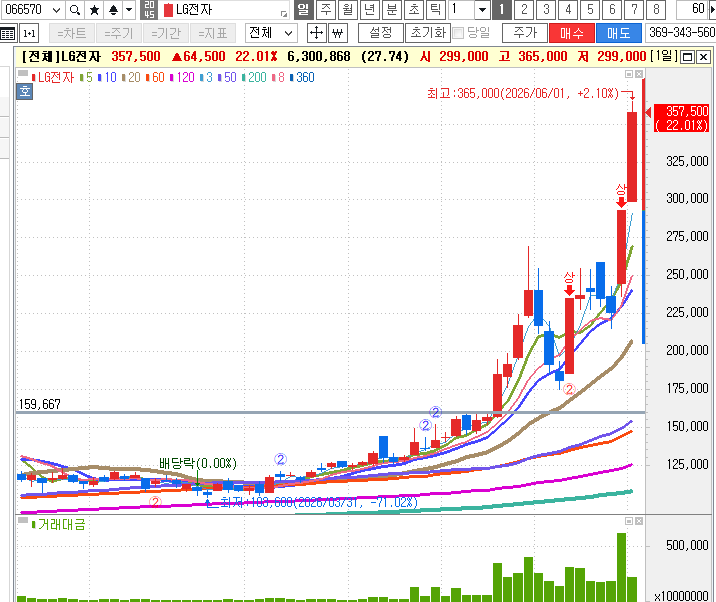Click the =차트 button
This screenshot has width=716, height=602.
click(x=72, y=33)
